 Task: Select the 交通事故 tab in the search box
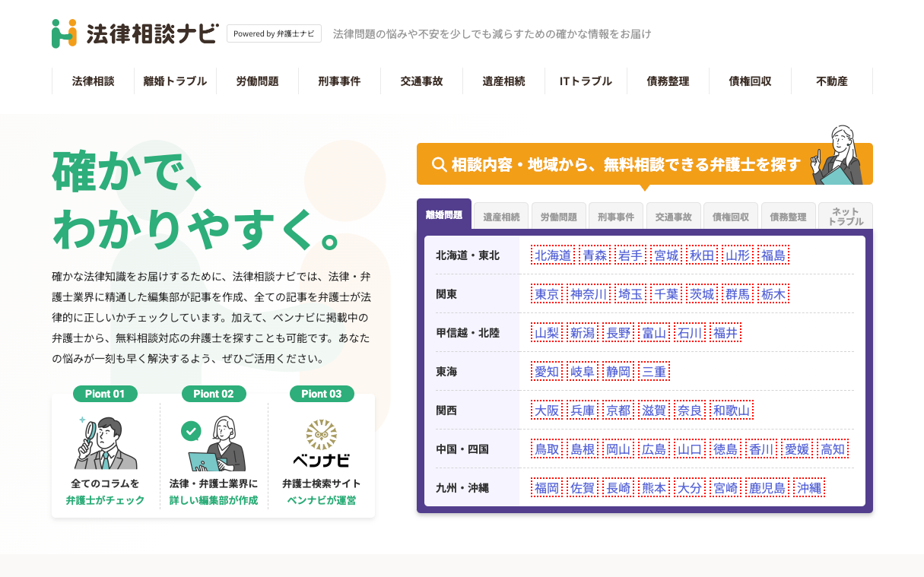coord(672,216)
